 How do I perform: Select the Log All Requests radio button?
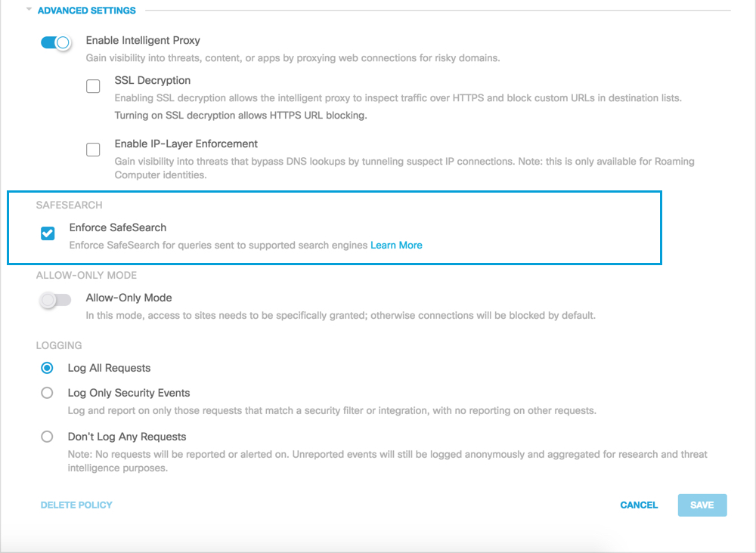[x=47, y=368]
